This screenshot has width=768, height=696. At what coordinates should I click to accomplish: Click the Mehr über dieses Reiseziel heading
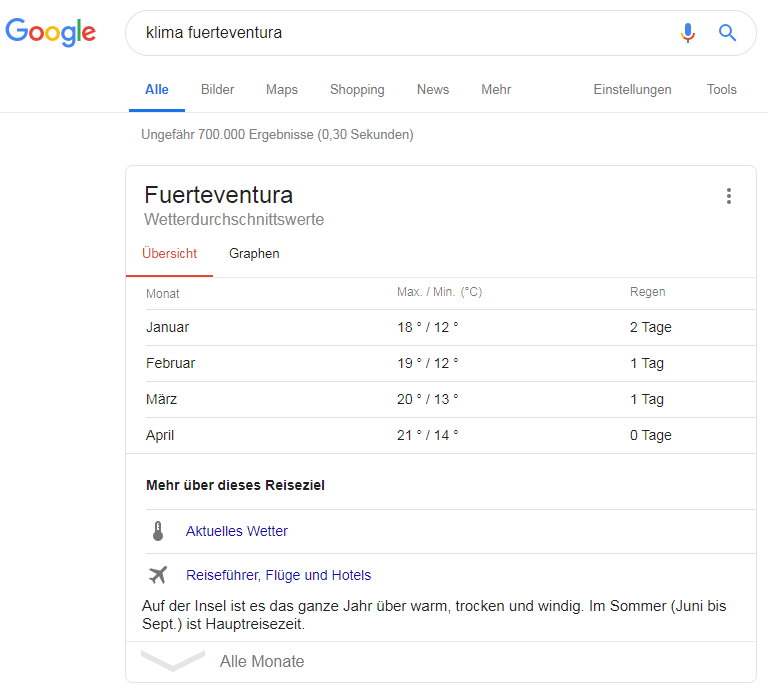coord(235,485)
